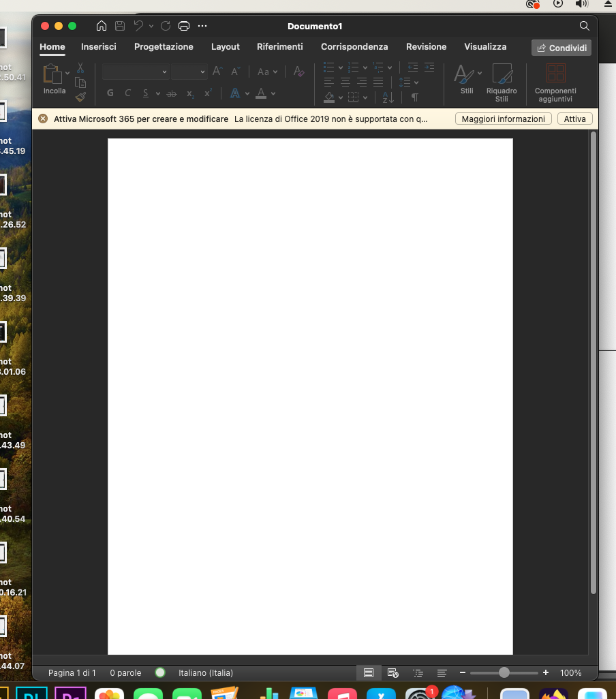Click the Incolla paste clipboard icon

coord(52,74)
